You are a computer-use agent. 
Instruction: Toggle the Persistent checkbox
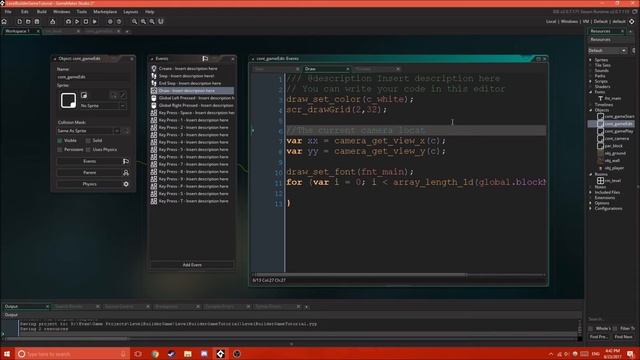[60, 150]
